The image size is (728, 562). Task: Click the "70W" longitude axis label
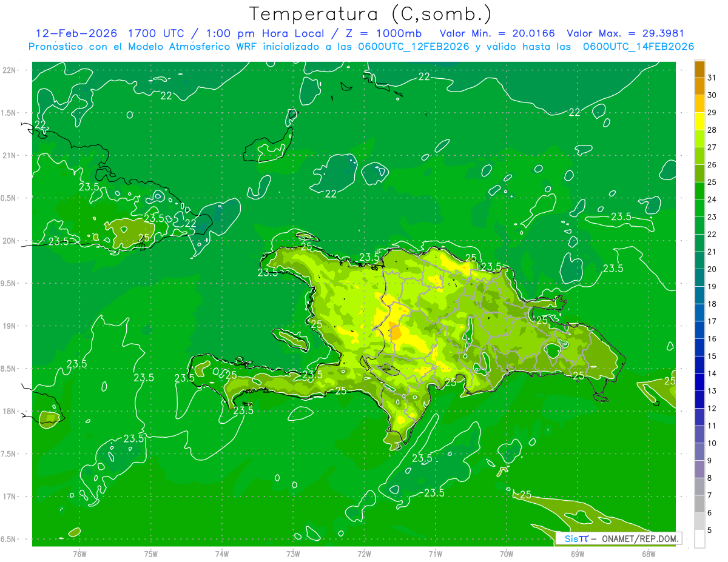(x=507, y=554)
